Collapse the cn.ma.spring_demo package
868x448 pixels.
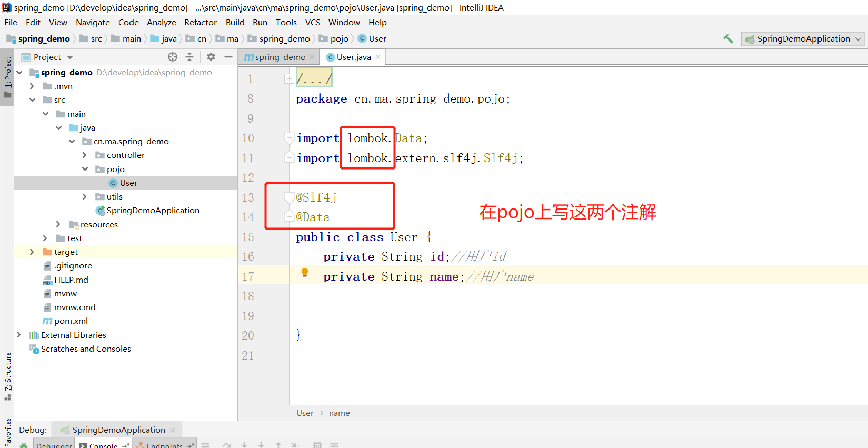pyautogui.click(x=72, y=141)
